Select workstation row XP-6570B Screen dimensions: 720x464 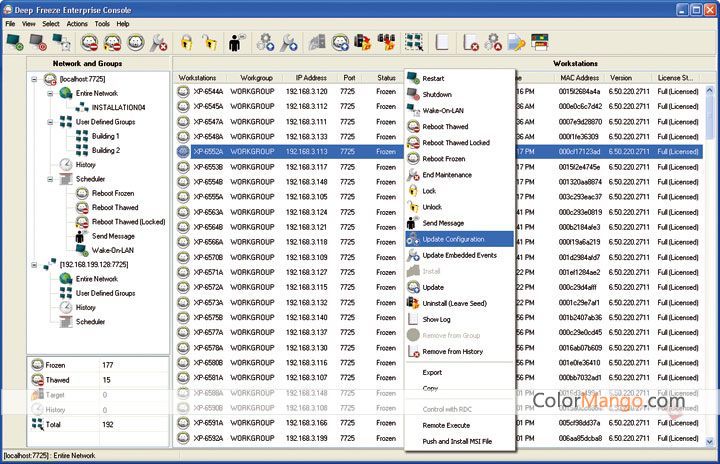[439, 257]
